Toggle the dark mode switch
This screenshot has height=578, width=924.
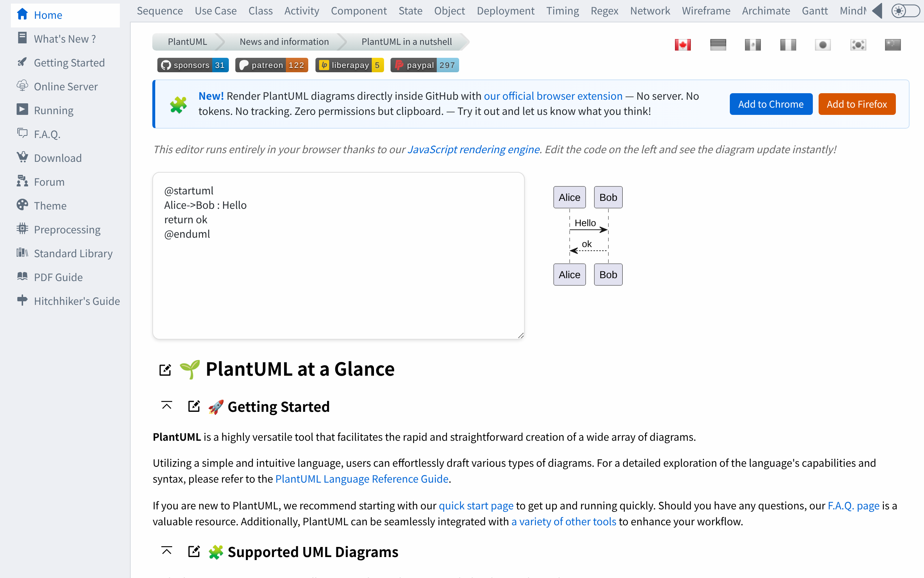pos(905,11)
